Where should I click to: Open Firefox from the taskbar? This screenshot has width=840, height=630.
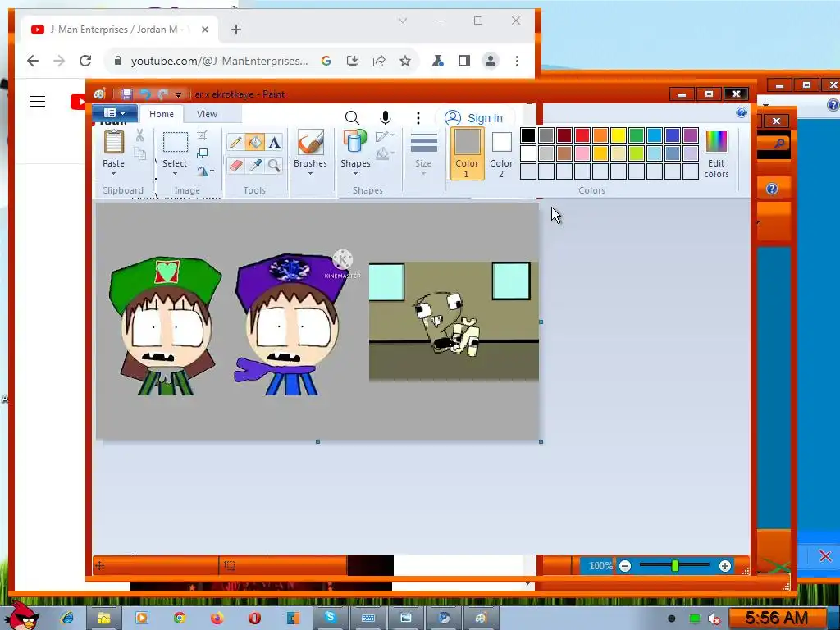[x=217, y=618]
